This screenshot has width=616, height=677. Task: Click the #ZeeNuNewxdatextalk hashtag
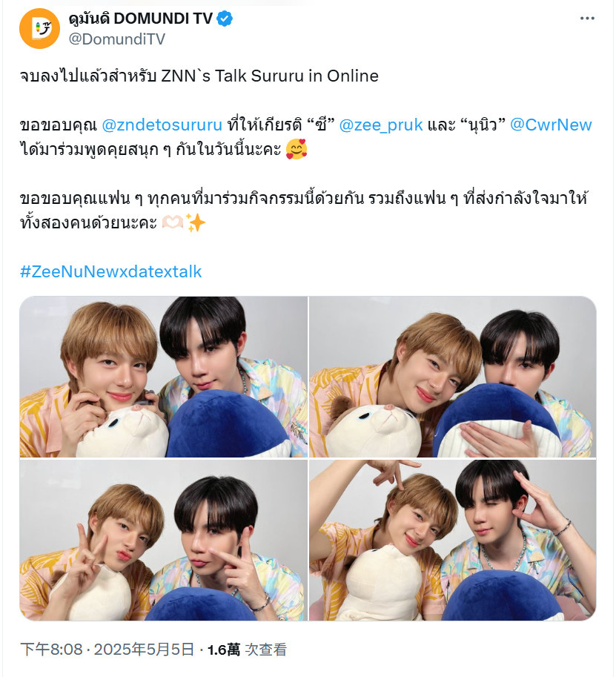point(111,271)
